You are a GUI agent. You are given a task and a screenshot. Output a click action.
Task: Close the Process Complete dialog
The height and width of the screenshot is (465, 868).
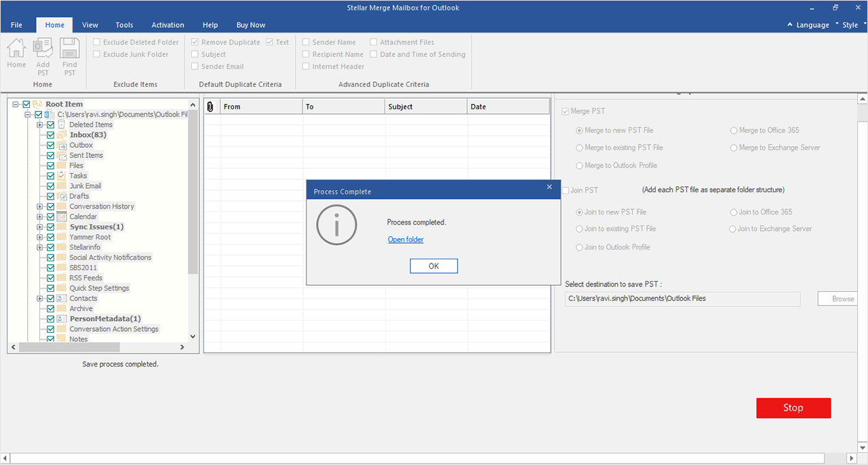549,187
